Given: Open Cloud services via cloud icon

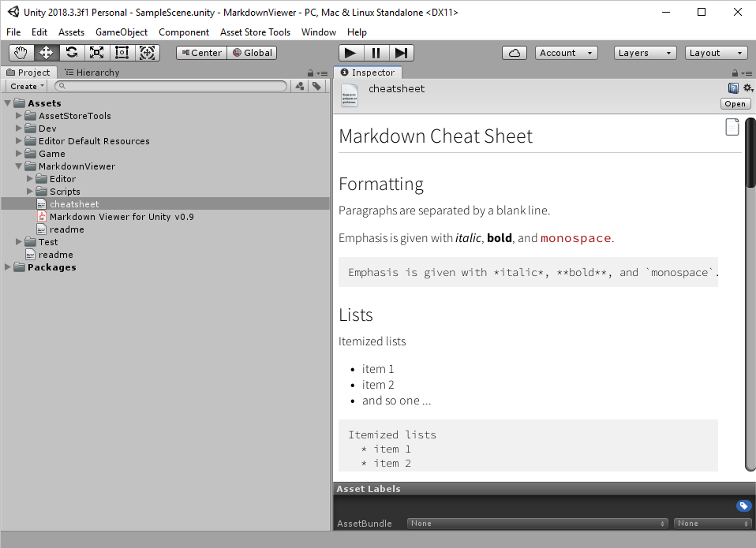Looking at the screenshot, I should point(515,53).
